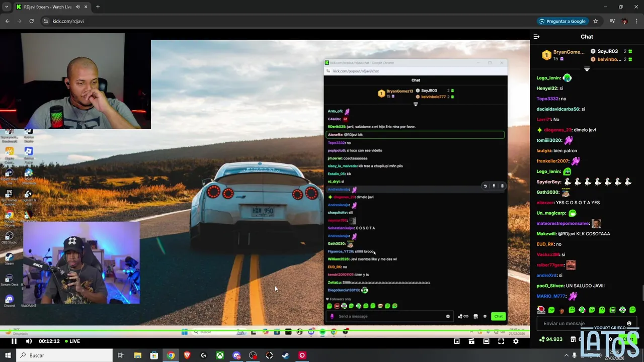The image size is (644, 362).
Task: Click MARIO_M777 chat username
Action: (x=551, y=296)
